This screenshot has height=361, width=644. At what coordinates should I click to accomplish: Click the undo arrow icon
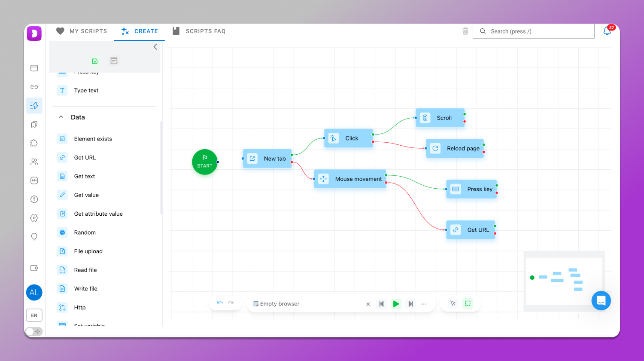tap(220, 303)
